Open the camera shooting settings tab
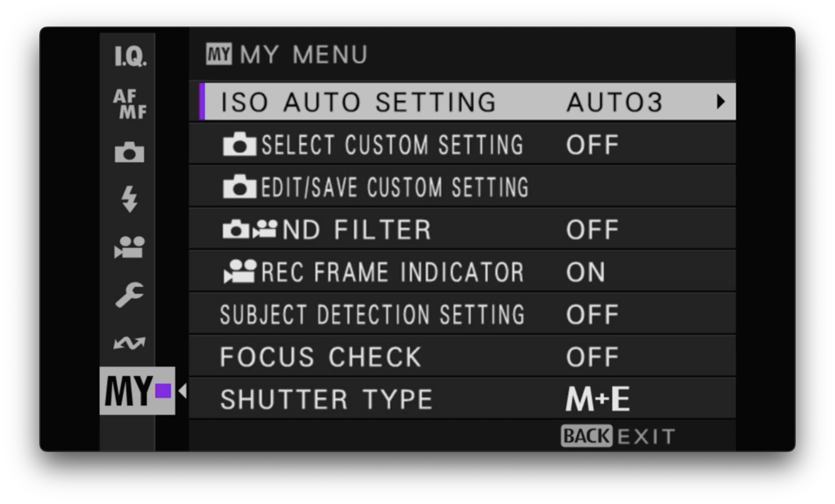Viewport: 835px width, 504px height. coord(129,152)
